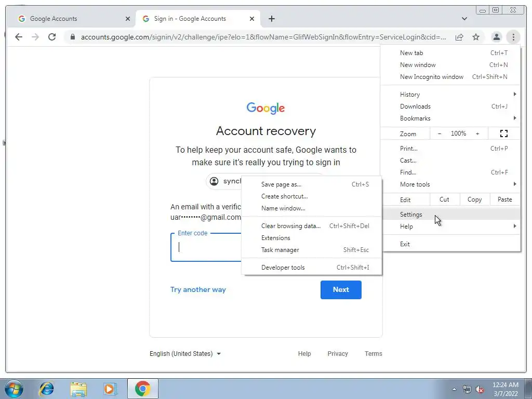Select Print... in the Chrome menu
Viewport: 532px width, 399px height.
(450, 148)
